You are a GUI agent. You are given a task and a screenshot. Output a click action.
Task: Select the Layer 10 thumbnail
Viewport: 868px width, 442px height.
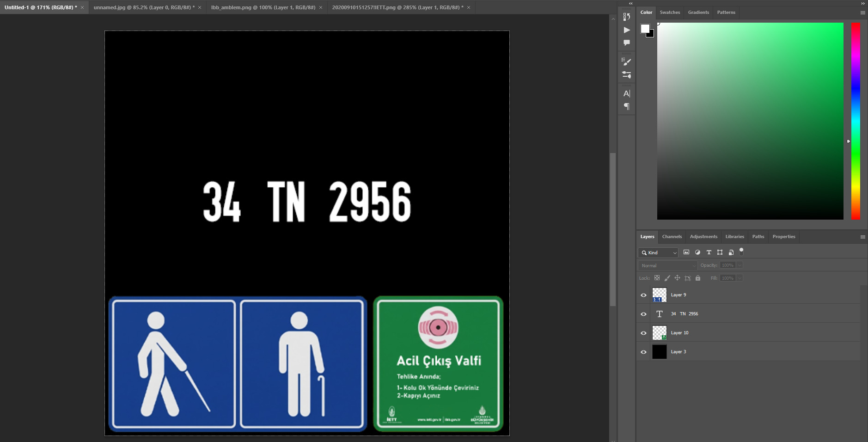click(659, 333)
